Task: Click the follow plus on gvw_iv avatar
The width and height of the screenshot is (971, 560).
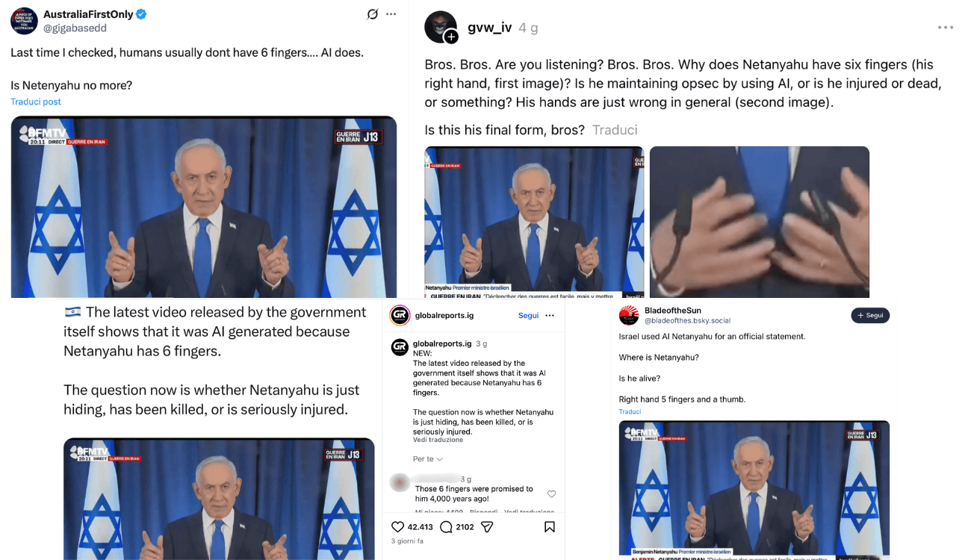Action: 451,37
